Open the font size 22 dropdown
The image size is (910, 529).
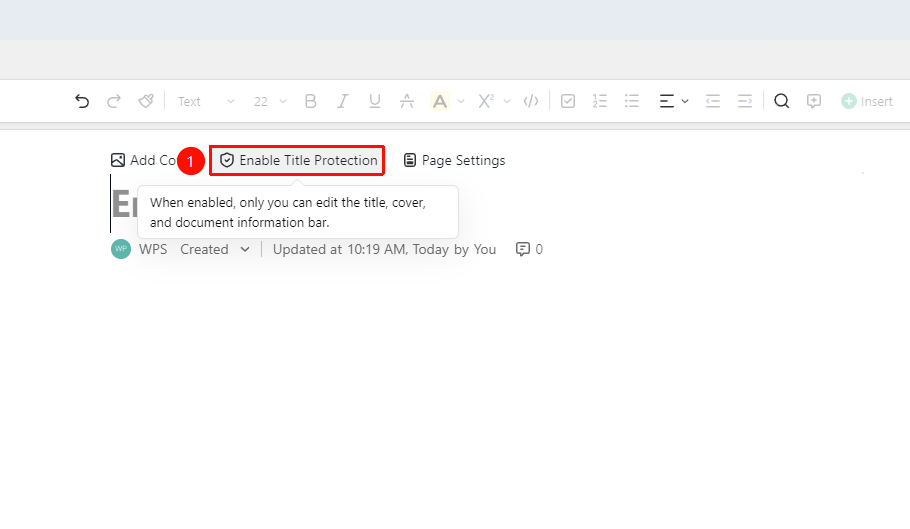[x=270, y=102]
